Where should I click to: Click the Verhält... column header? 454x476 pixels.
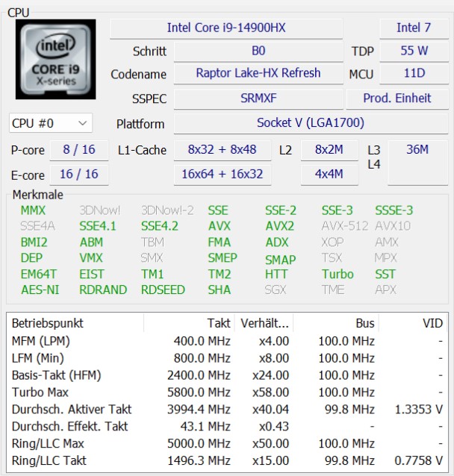pyautogui.click(x=264, y=323)
